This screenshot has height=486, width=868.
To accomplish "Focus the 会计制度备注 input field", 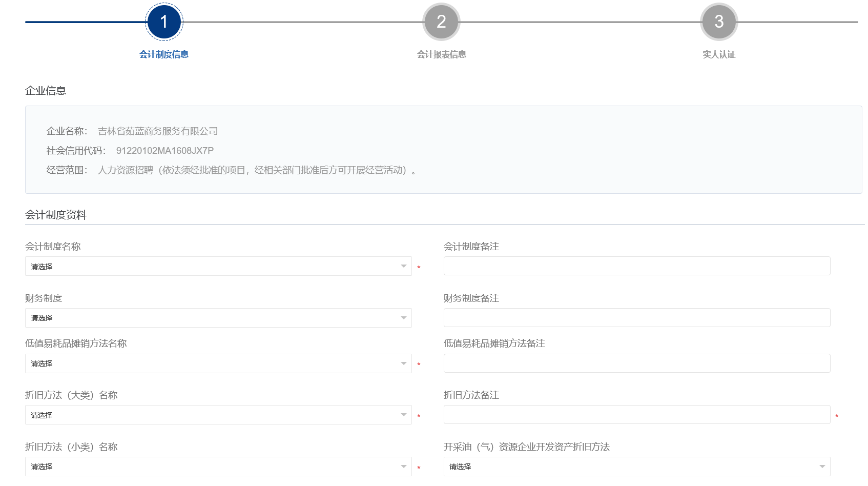I will [637, 266].
